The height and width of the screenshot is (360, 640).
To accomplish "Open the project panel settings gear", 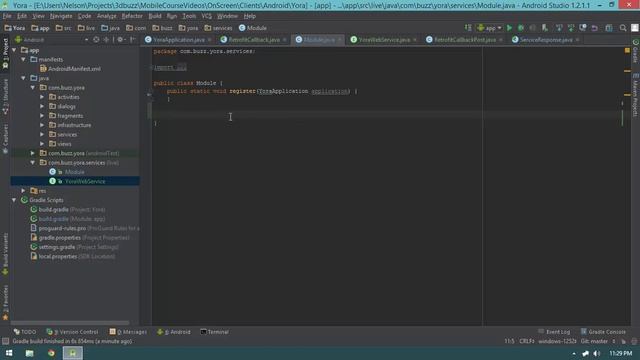I will (121, 40).
